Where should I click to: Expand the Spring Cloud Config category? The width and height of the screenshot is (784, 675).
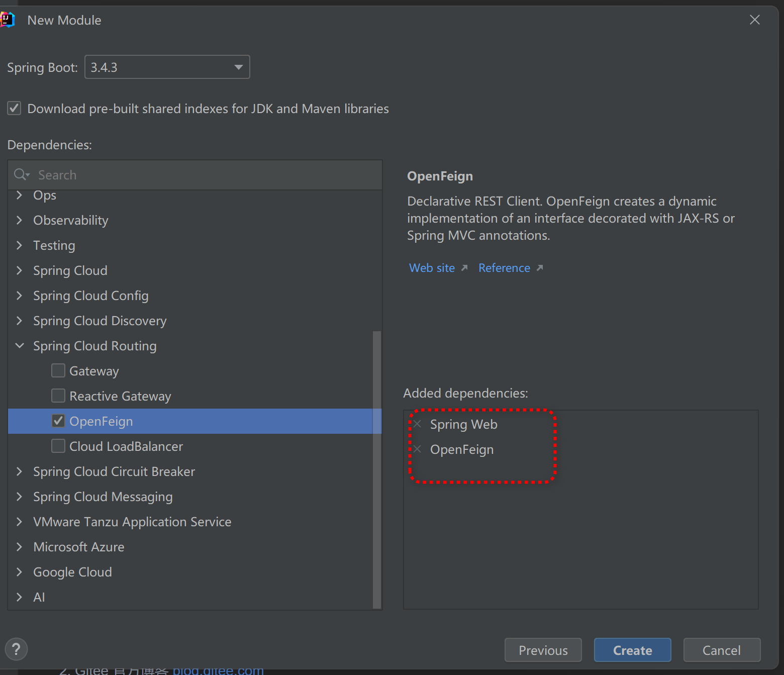click(x=20, y=296)
